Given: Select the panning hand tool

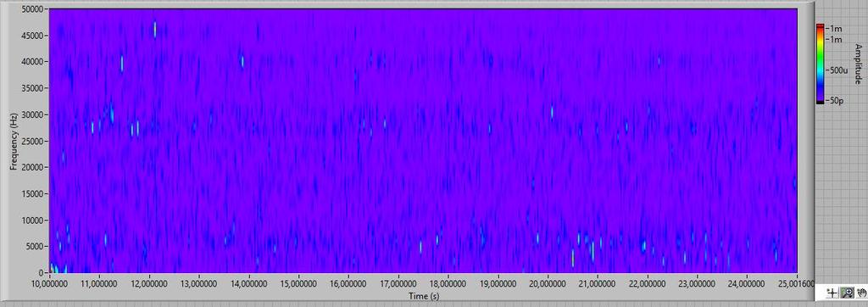Looking at the screenshot, I should (x=861, y=293).
